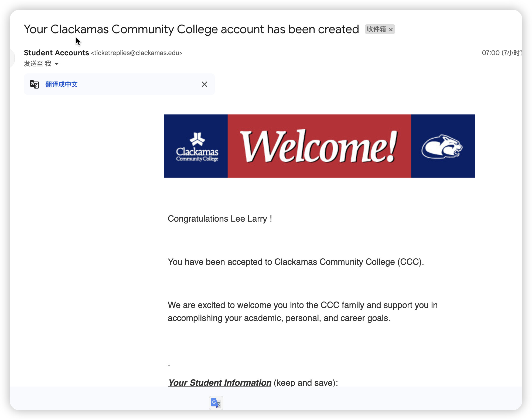Remove the 收件箱 label with its x

[391, 30]
